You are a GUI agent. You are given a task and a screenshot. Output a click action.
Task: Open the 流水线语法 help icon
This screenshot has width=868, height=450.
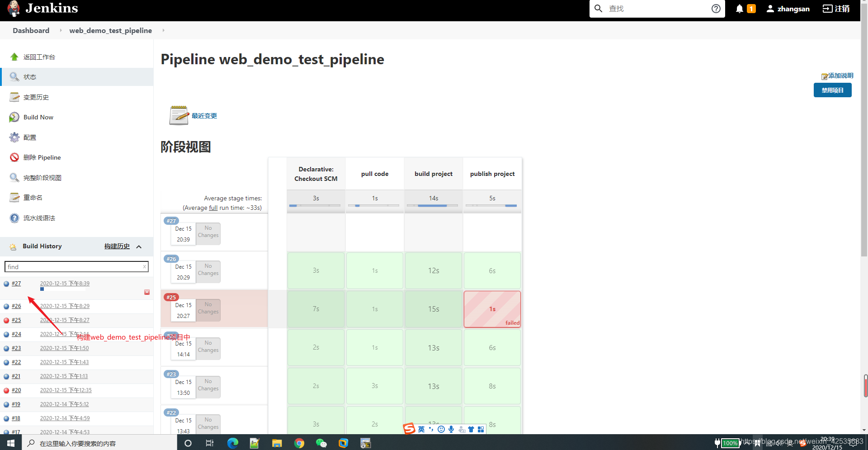tap(14, 218)
